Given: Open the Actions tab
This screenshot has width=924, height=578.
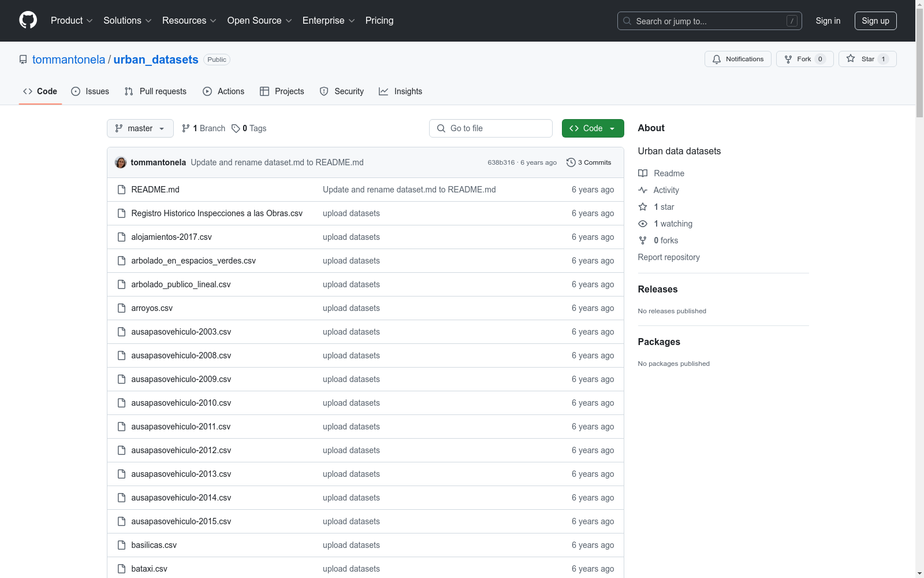Looking at the screenshot, I should tap(223, 91).
